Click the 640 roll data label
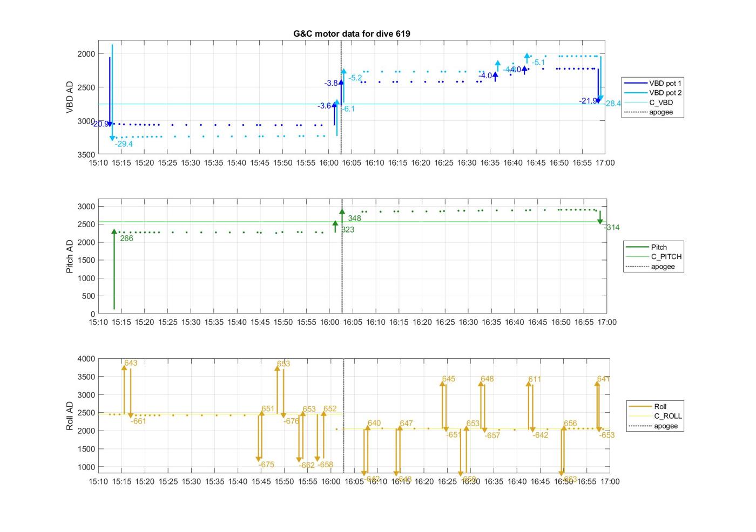 [374, 424]
